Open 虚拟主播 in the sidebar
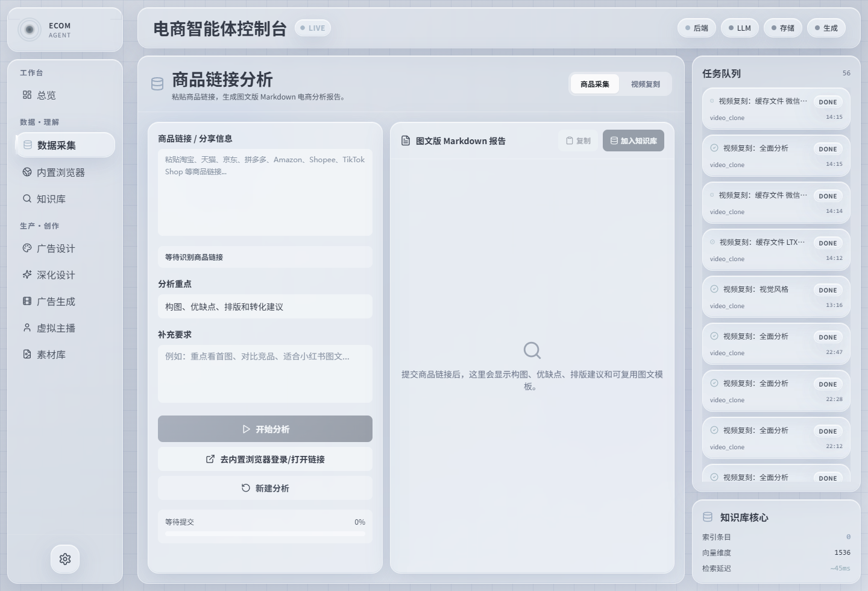The image size is (868, 591). [x=65, y=327]
